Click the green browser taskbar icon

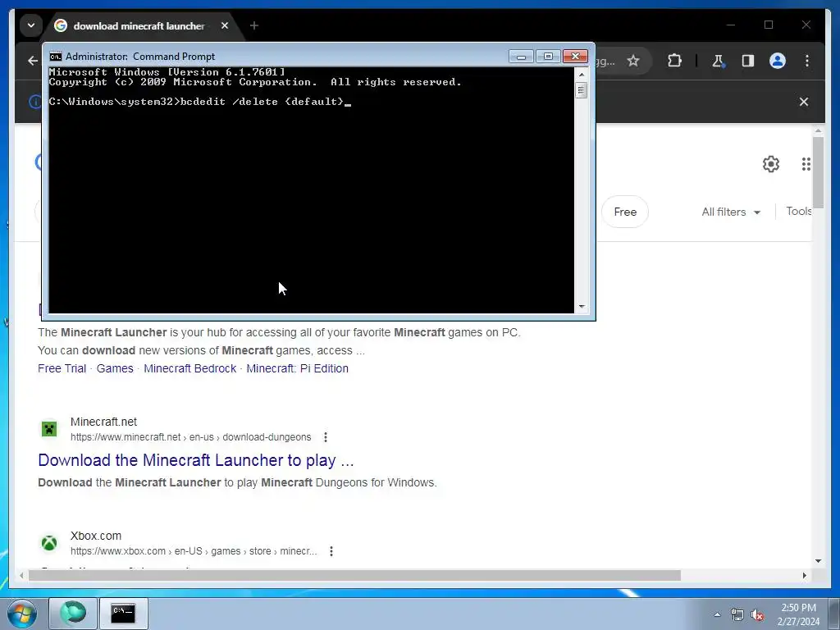point(73,613)
